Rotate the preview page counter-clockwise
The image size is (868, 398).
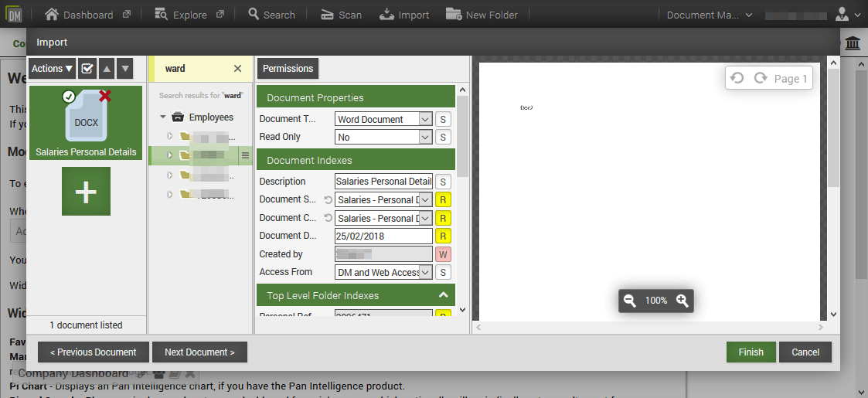pyautogui.click(x=737, y=78)
